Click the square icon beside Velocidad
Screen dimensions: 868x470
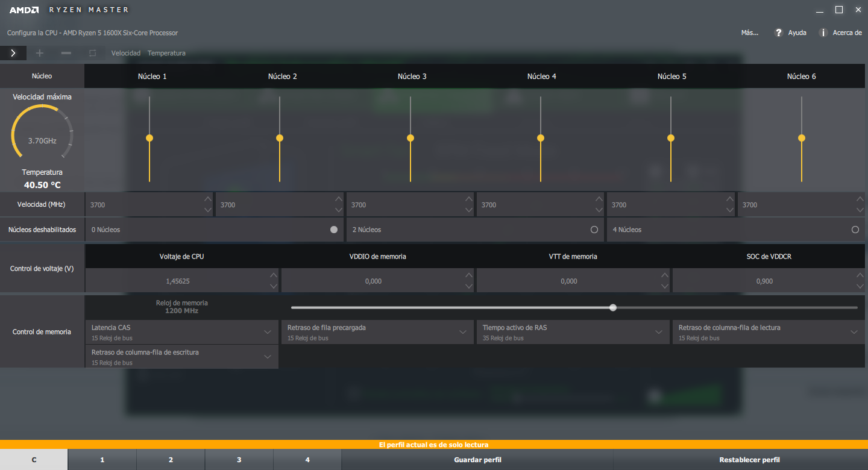92,53
